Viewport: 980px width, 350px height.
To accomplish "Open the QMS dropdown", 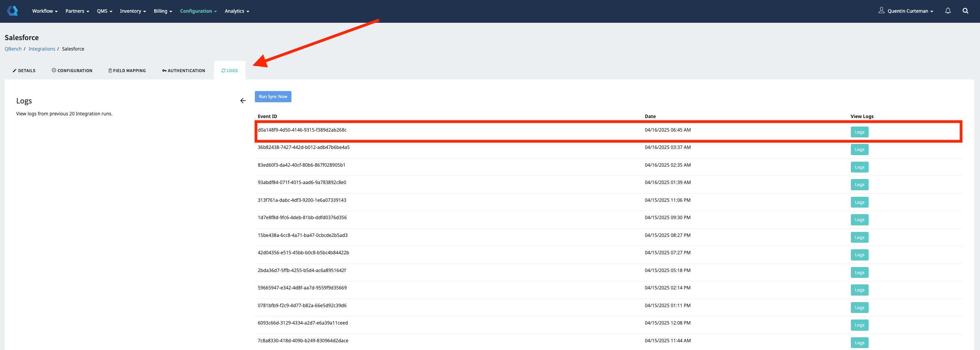I will click(x=104, y=11).
